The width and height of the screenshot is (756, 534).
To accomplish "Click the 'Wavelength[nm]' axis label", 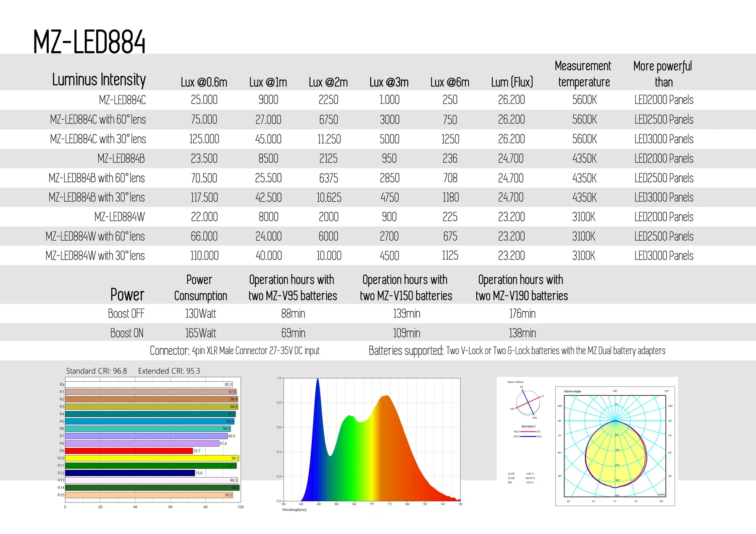I will pos(294,510).
